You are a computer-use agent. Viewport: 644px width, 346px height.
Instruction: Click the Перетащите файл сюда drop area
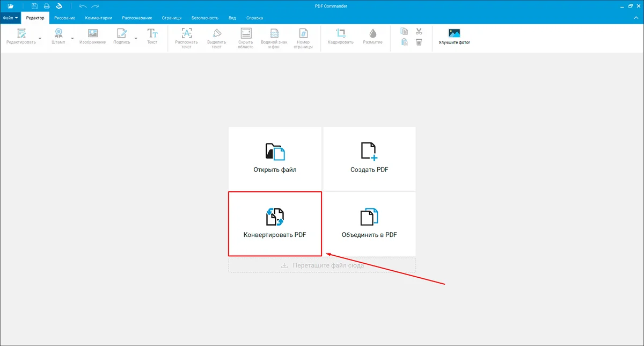point(322,265)
